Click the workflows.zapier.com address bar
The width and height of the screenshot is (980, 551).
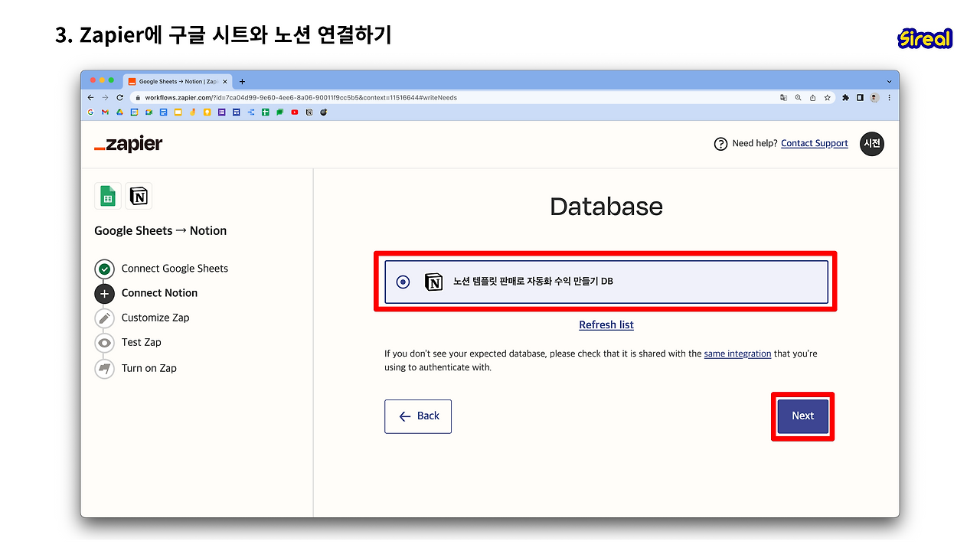(452, 98)
